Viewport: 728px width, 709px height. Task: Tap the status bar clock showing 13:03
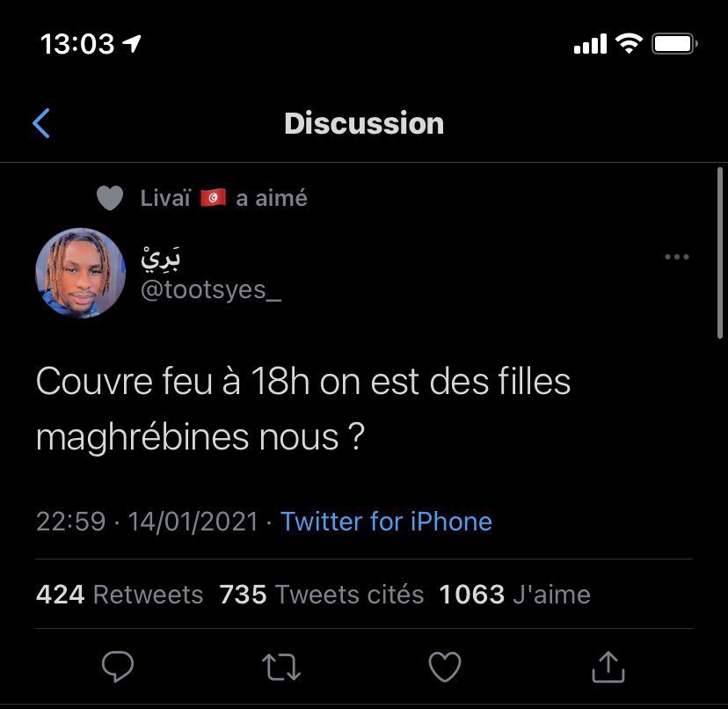tap(77, 44)
